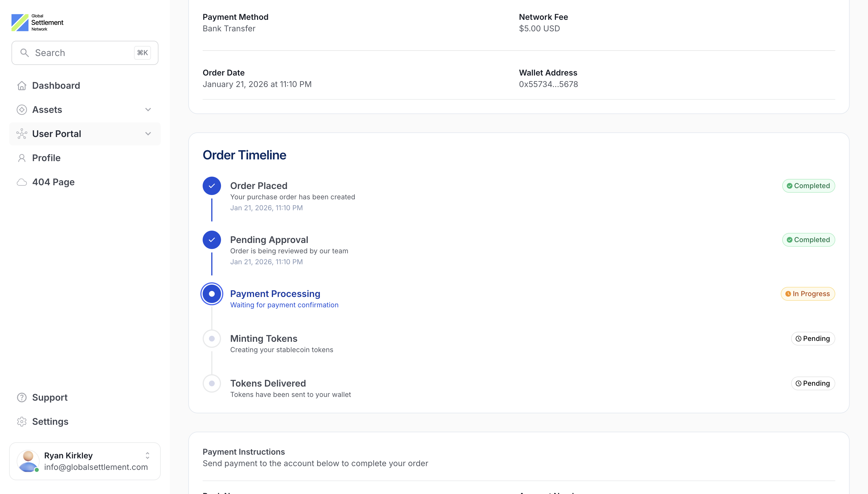The image size is (868, 494).
Task: Collapse the User Portal section
Action: (x=148, y=134)
